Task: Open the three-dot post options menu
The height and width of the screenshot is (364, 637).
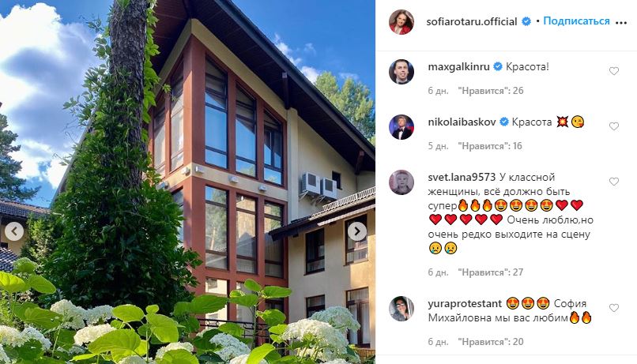Action: coord(620,23)
